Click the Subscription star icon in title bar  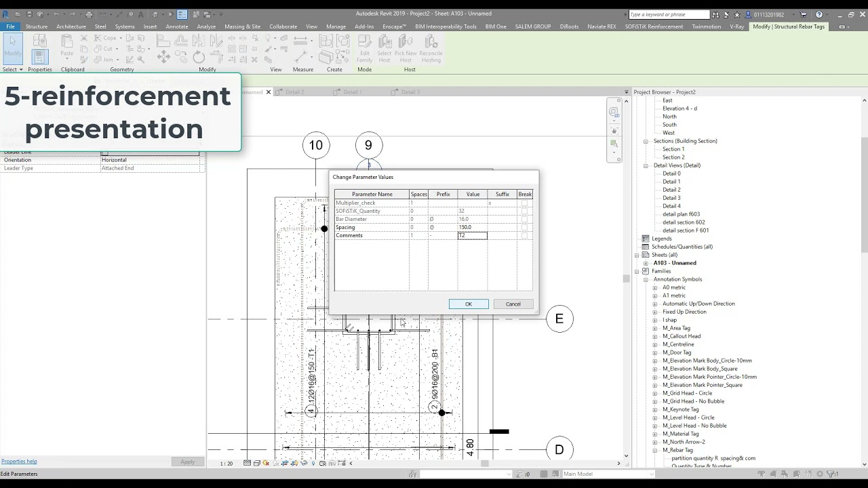point(737,14)
